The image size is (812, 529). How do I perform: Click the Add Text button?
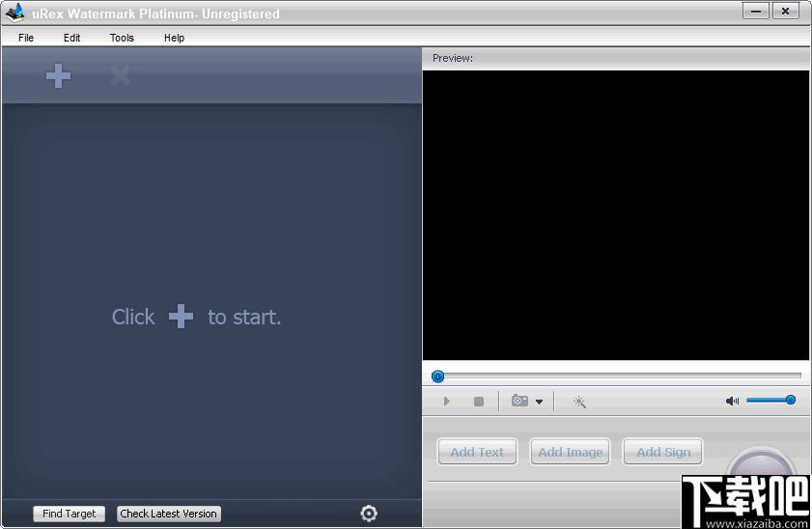click(x=477, y=452)
